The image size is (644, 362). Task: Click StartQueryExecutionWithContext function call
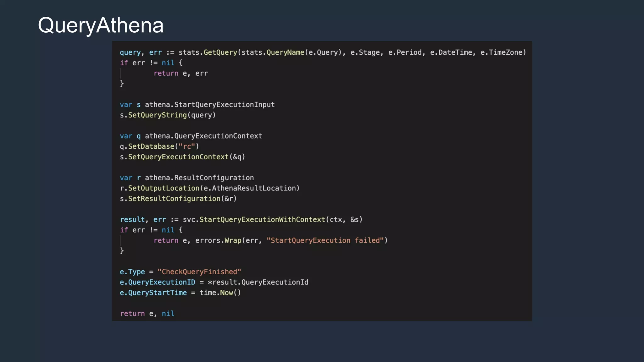(x=262, y=220)
